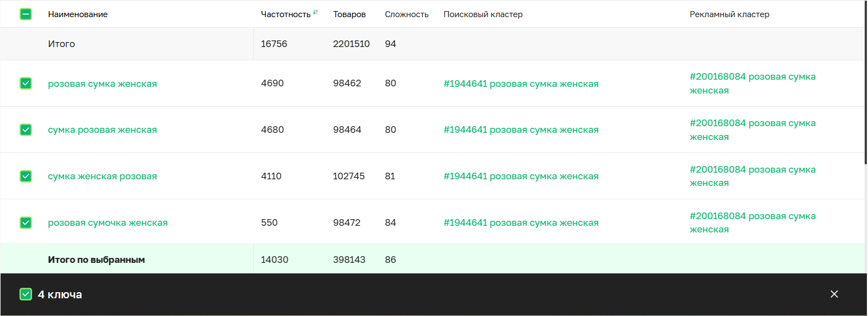
Task: Uncheck the 'сумка розовая женская' row checkbox
Action: point(25,129)
